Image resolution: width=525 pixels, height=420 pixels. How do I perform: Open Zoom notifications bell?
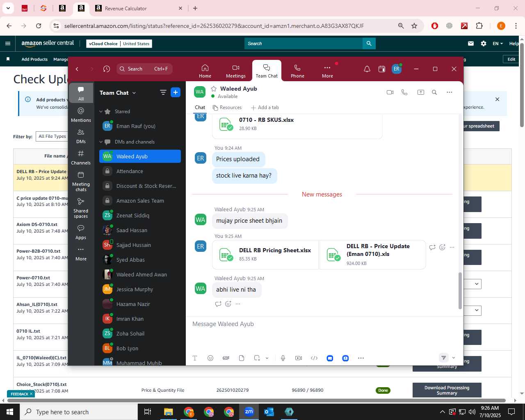(x=367, y=69)
